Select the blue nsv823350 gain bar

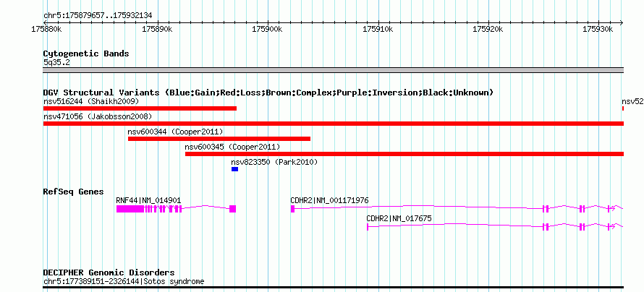tap(234, 169)
